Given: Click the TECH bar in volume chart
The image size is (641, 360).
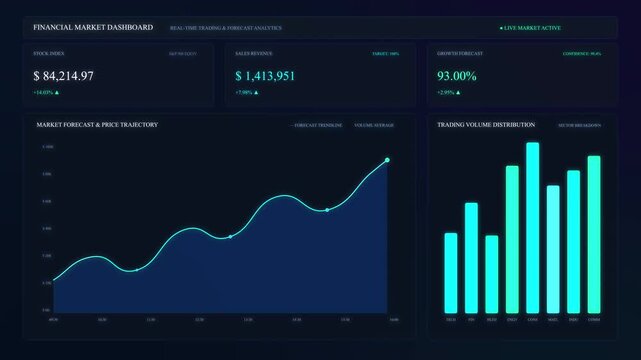Looking at the screenshot, I should pyautogui.click(x=451, y=273).
